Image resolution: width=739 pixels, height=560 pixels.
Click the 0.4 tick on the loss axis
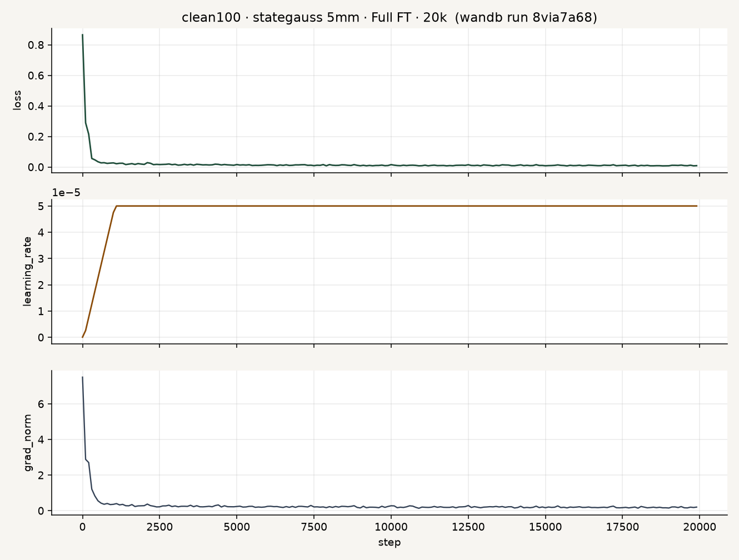(x=36, y=106)
